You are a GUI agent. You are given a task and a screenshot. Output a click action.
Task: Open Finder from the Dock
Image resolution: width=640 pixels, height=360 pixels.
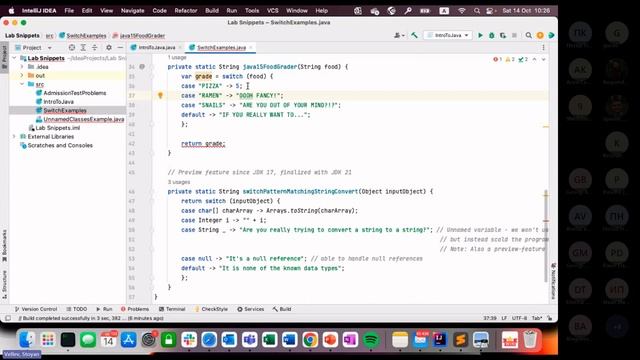(27, 340)
